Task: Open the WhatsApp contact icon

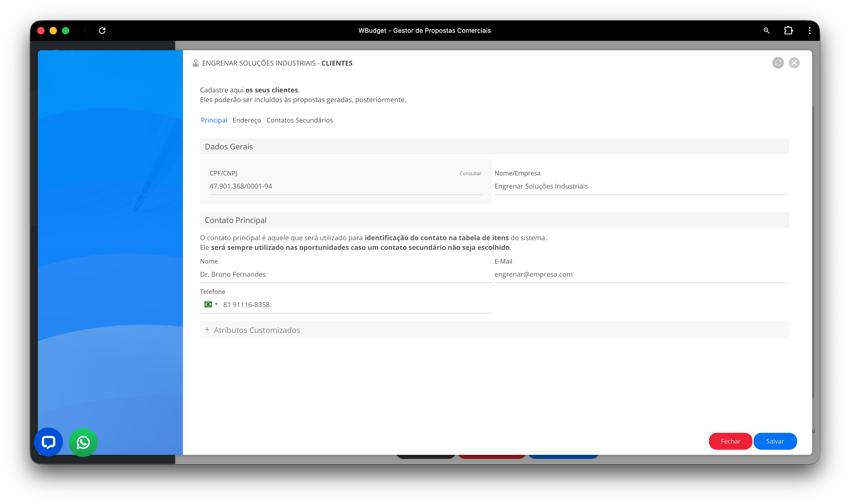Action: coord(83,442)
